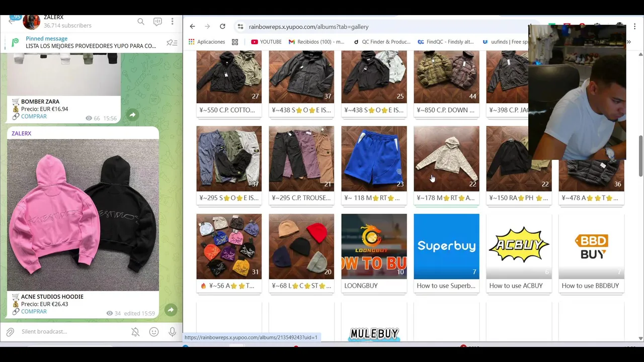Open the apps grid icon in bookmarks bar
The height and width of the screenshot is (362, 644).
(x=235, y=42)
